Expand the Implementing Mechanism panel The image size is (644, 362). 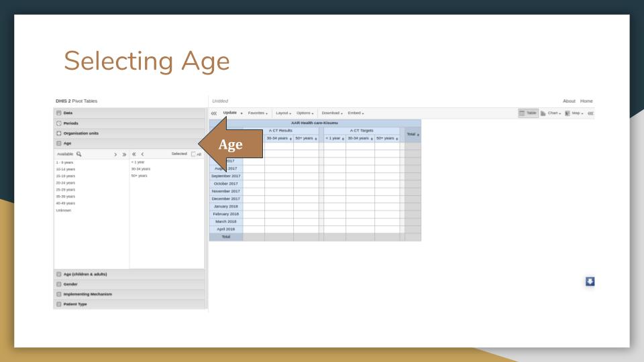tap(129, 294)
